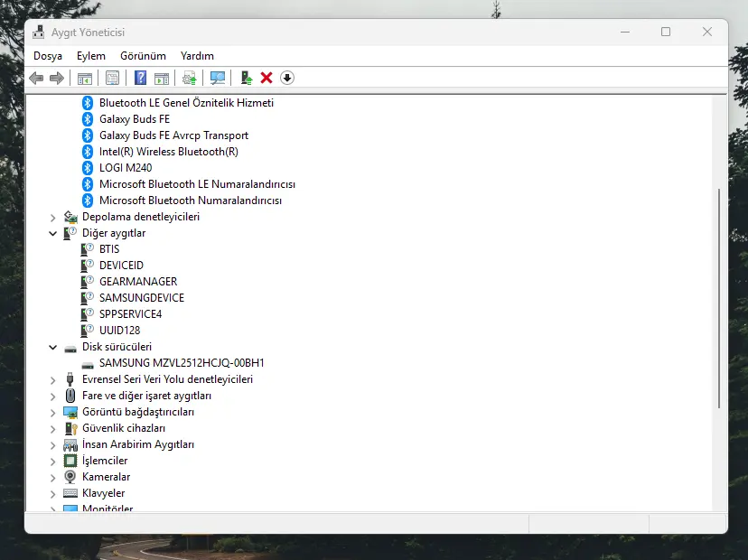The height and width of the screenshot is (560, 748).
Task: Select the DEVICEID unknown device
Action: (121, 266)
